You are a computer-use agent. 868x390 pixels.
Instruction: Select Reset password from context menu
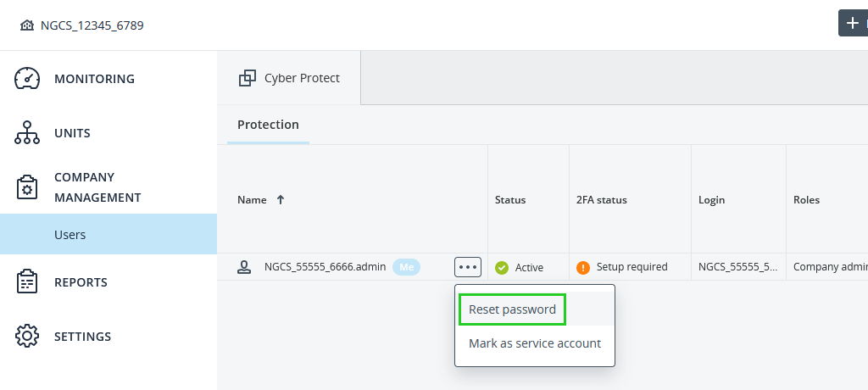tap(512, 309)
